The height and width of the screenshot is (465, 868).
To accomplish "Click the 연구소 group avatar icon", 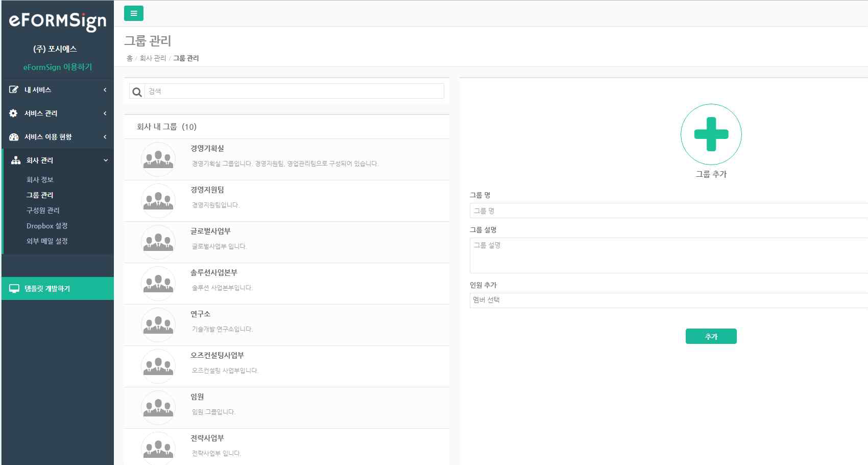I will 158,325.
